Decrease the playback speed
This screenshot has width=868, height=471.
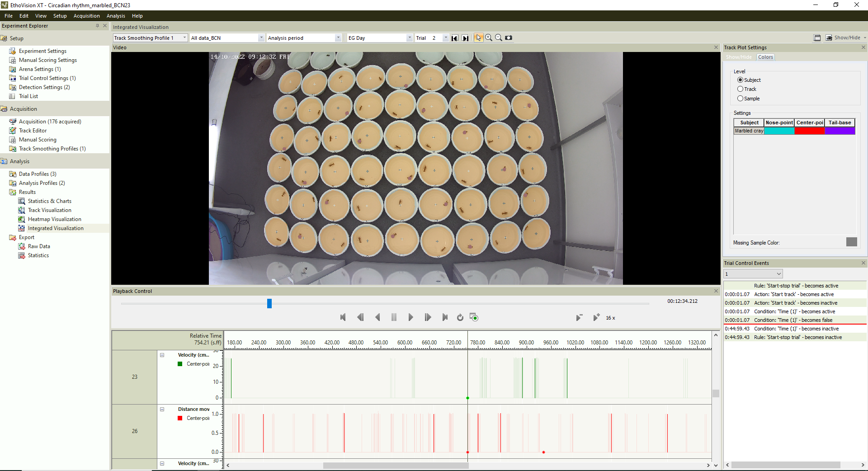click(x=579, y=318)
